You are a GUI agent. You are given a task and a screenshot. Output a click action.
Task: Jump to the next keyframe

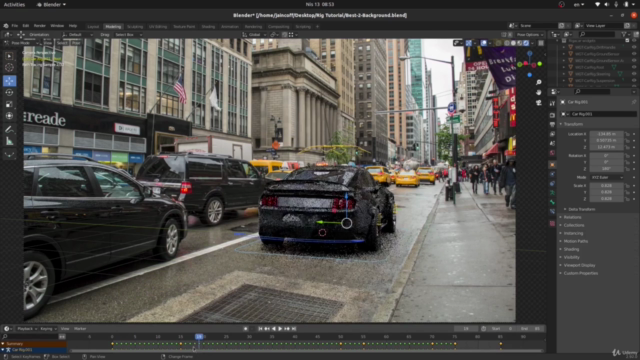(287, 329)
